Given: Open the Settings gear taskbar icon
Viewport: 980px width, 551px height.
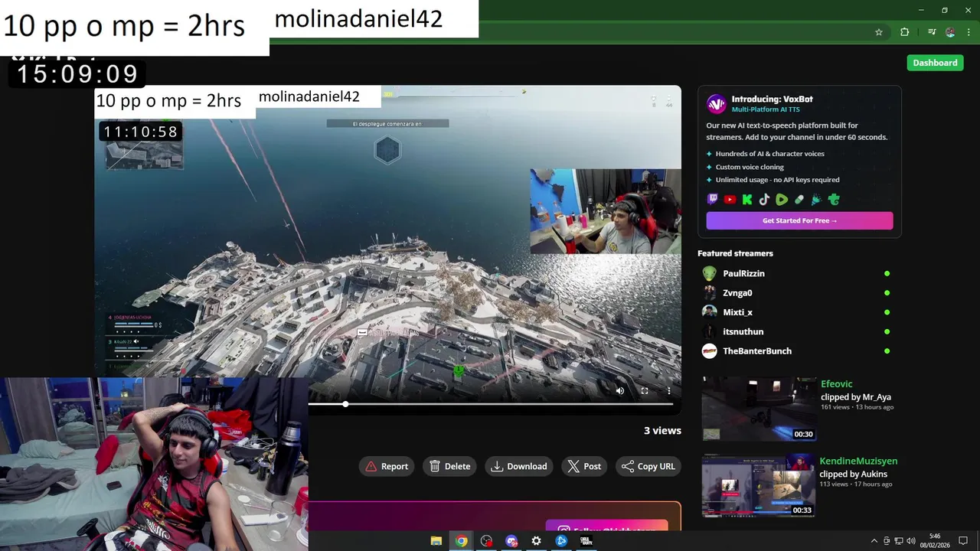Looking at the screenshot, I should click(x=536, y=541).
